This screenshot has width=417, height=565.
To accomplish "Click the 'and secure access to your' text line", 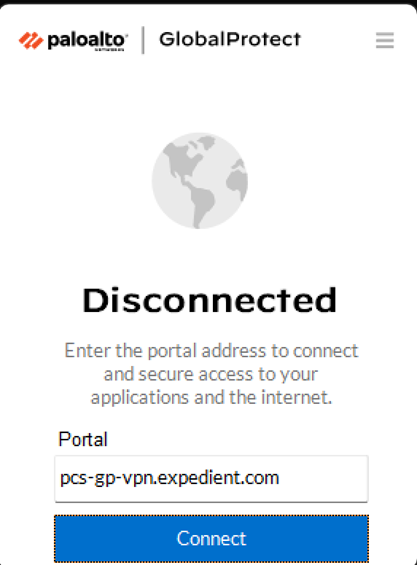I will [211, 374].
